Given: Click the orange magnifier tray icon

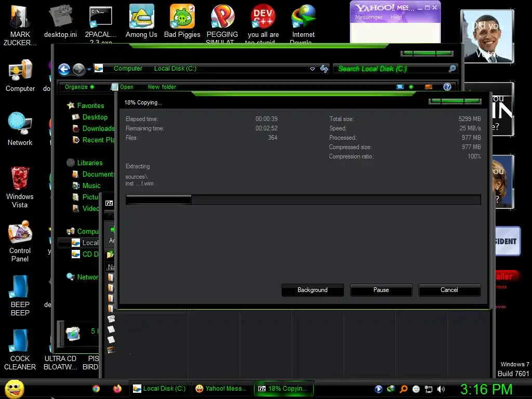Looking at the screenshot, I should click(403, 389).
